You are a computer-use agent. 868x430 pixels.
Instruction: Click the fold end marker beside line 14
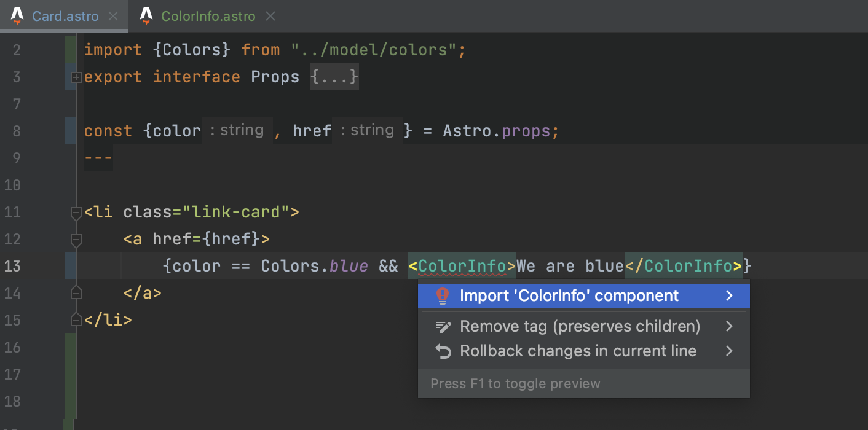76,293
